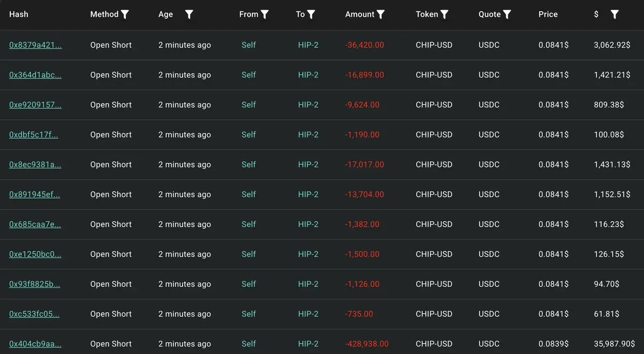Select the amount -1,382.00
This screenshot has height=354, width=644.
[x=362, y=224]
